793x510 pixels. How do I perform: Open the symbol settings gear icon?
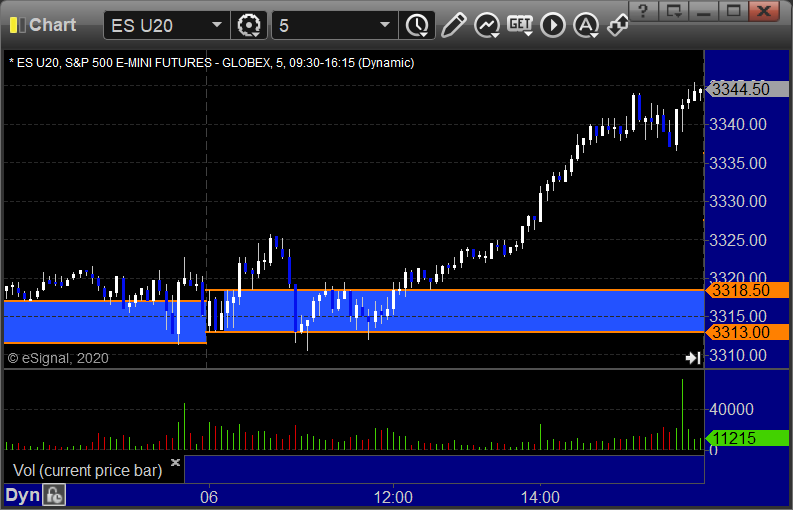coord(249,25)
